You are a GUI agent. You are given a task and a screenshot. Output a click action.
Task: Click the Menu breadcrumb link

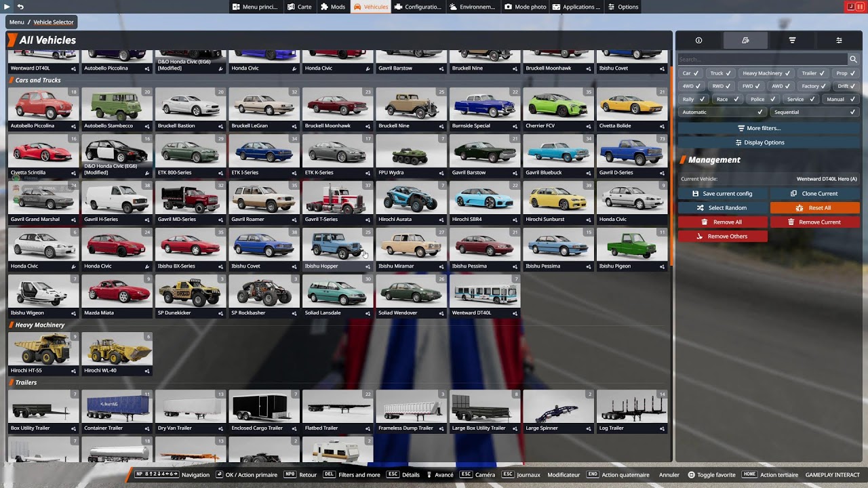[x=17, y=22]
